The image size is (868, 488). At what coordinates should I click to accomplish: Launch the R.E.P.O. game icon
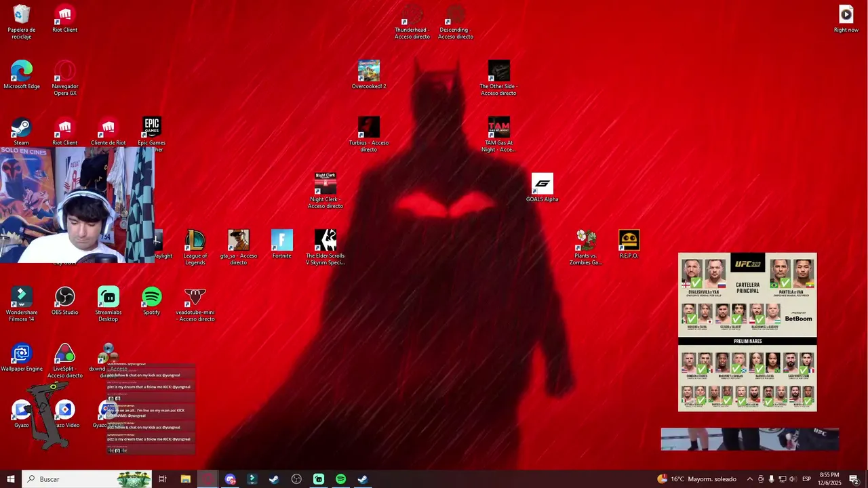pos(629,244)
